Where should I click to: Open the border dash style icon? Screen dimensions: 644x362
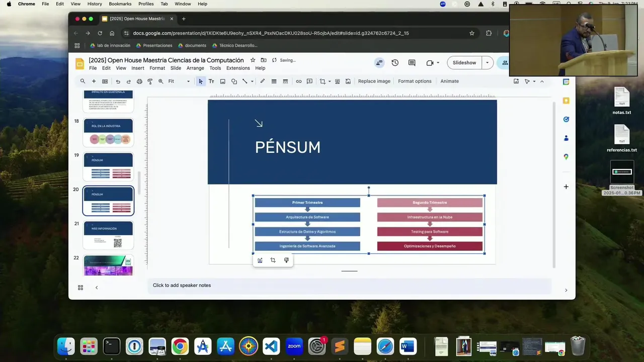285,81
